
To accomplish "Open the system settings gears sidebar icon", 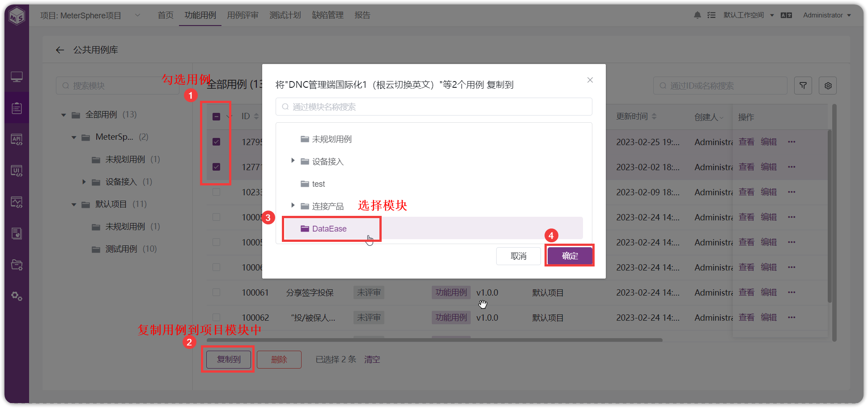I will [17, 296].
